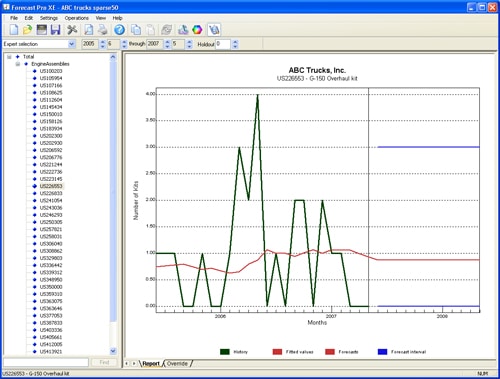Viewport: 500px width, 379px height.
Task: Open a project with the folder icon
Action: [x=27, y=30]
